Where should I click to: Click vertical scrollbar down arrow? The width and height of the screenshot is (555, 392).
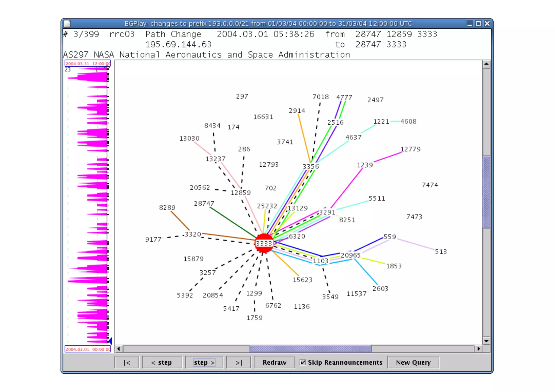click(x=486, y=341)
